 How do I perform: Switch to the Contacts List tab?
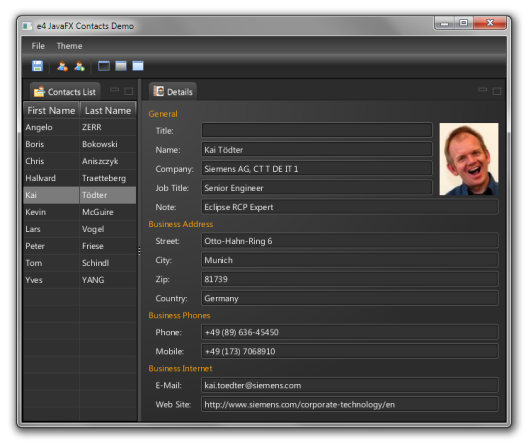[65, 92]
